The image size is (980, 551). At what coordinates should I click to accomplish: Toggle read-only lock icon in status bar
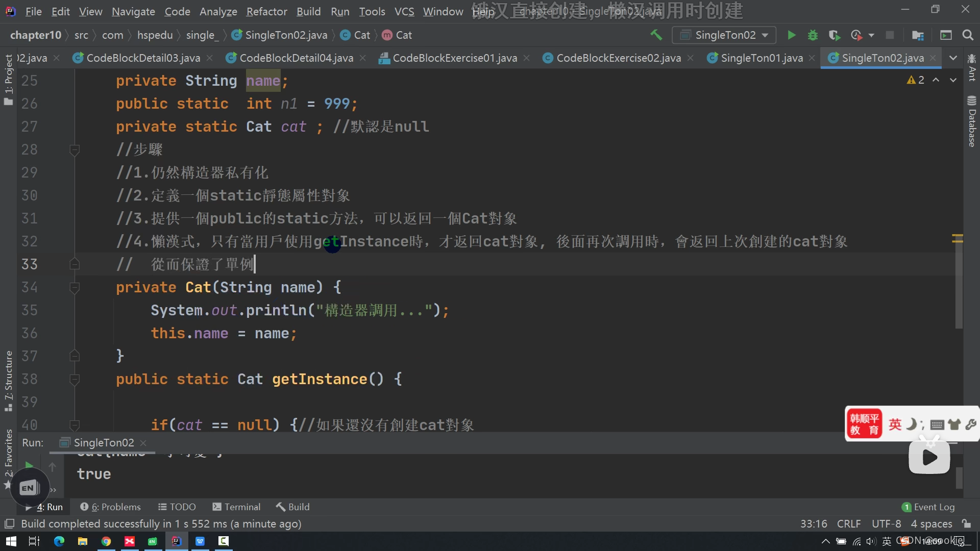[966, 523]
